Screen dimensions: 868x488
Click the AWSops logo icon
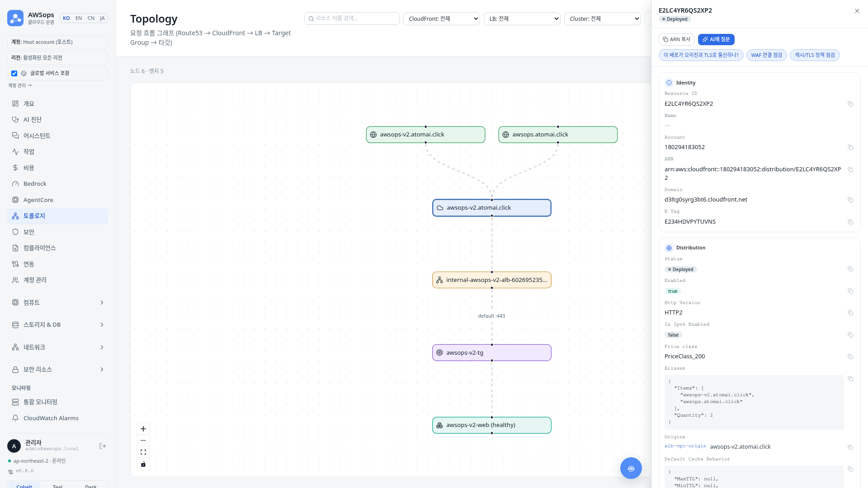click(x=15, y=18)
